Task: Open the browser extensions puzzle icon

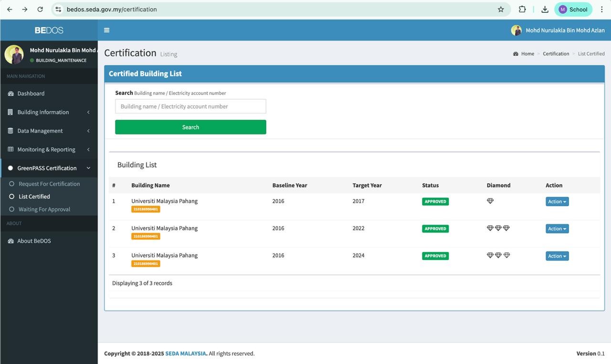Action: click(x=522, y=9)
